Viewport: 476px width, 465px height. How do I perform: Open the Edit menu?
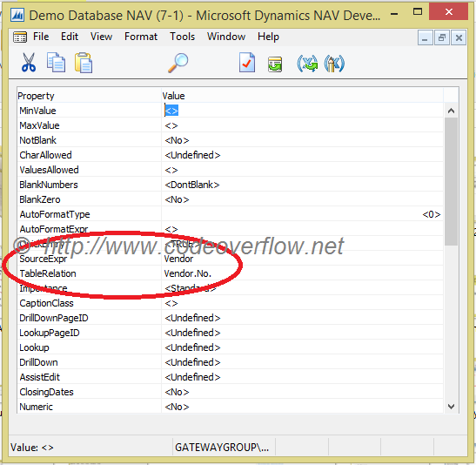tap(70, 37)
